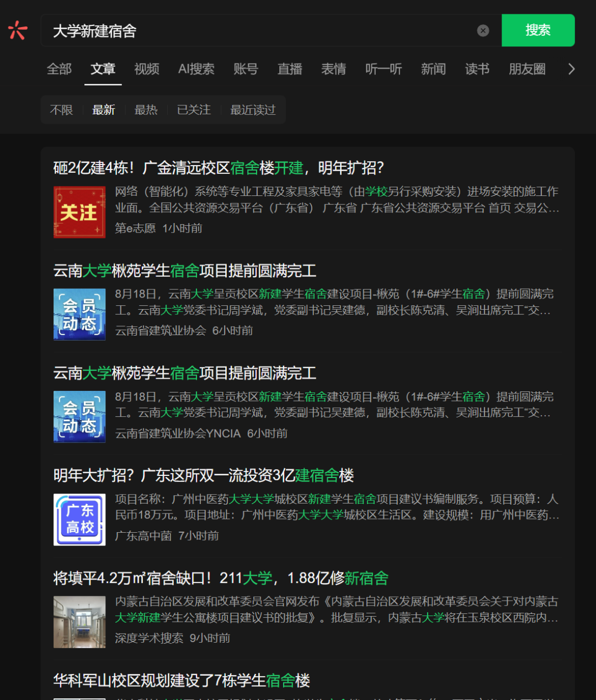The height and width of the screenshot is (700, 596).
Task: Click the 广州中医药大学 summary starting 项目名称
Action: point(337,507)
